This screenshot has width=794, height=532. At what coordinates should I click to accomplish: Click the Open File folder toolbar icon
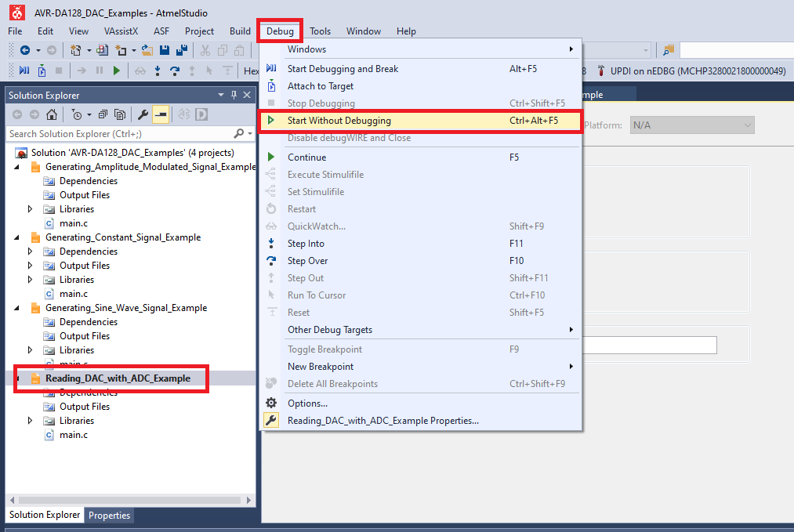tap(147, 50)
